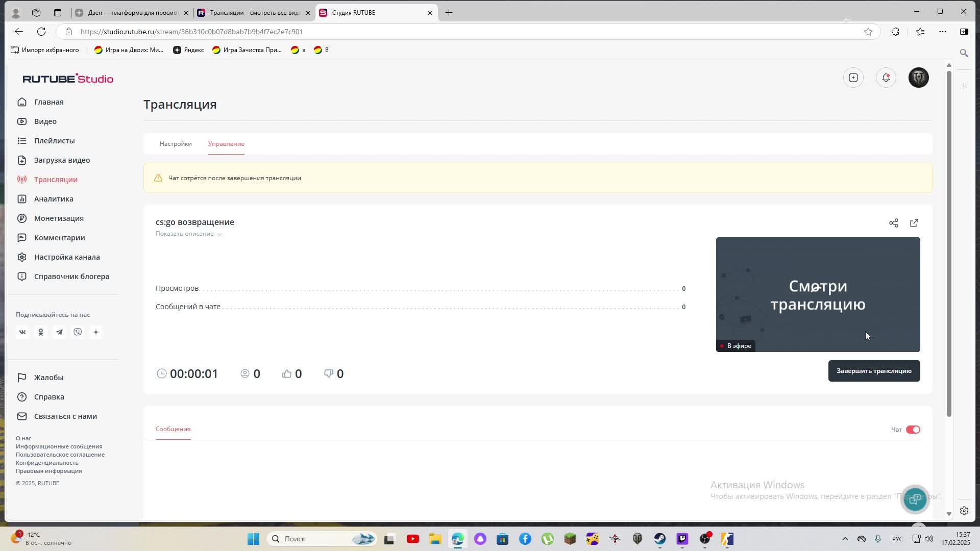Open Пользовательское соглашение link

(x=60, y=455)
